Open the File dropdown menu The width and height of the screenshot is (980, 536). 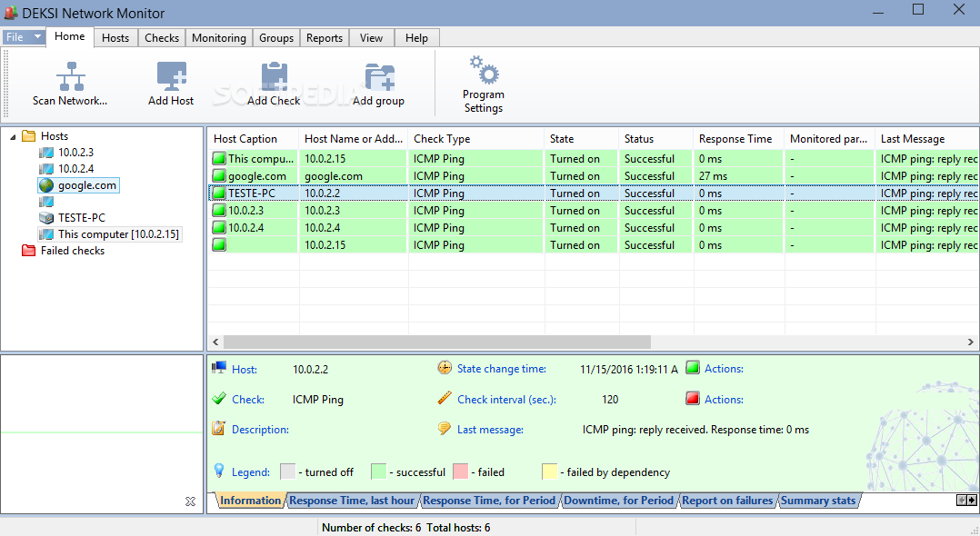click(24, 37)
